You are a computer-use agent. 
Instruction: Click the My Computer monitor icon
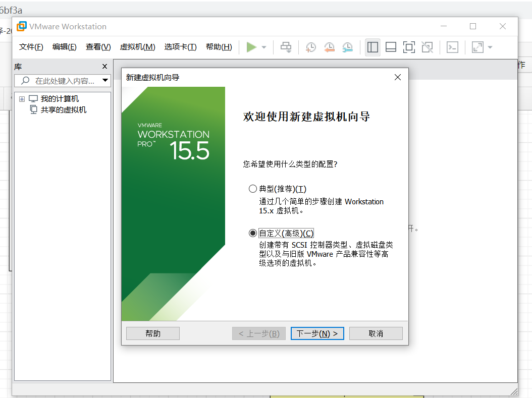click(33, 99)
